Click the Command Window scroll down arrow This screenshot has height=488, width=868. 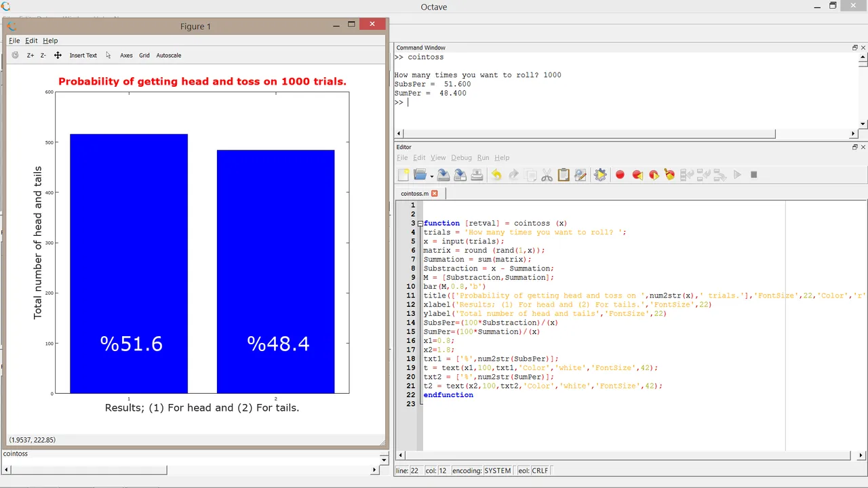[x=863, y=124]
